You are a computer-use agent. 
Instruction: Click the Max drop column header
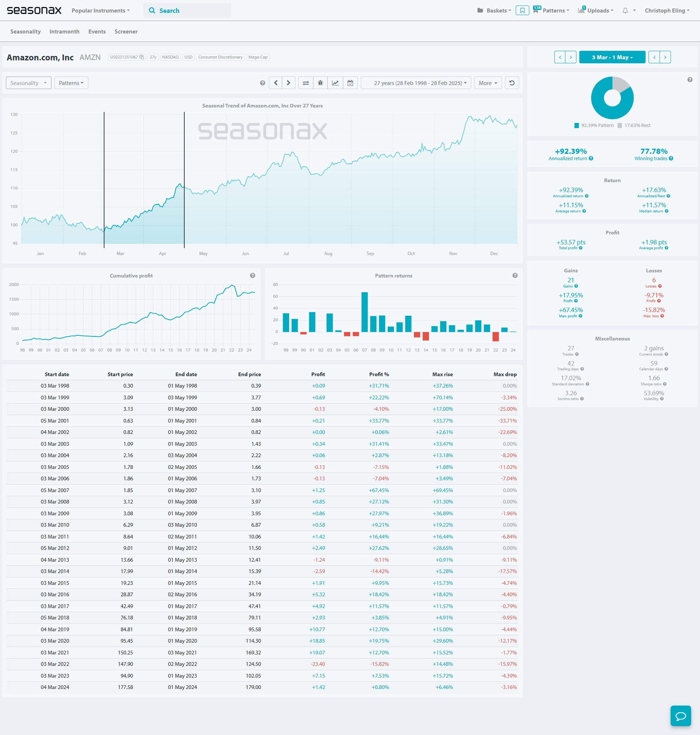(505, 374)
